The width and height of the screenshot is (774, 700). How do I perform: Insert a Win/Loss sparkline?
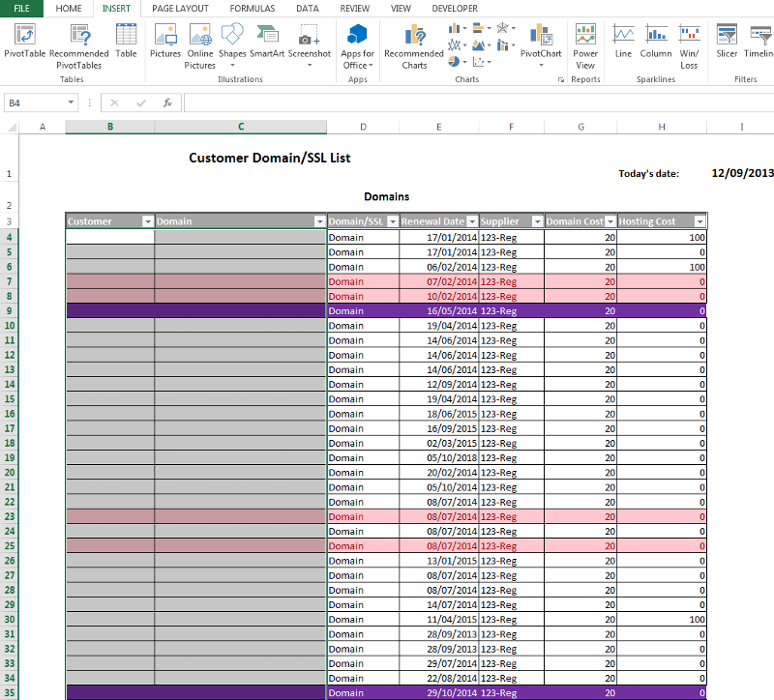pos(689,46)
